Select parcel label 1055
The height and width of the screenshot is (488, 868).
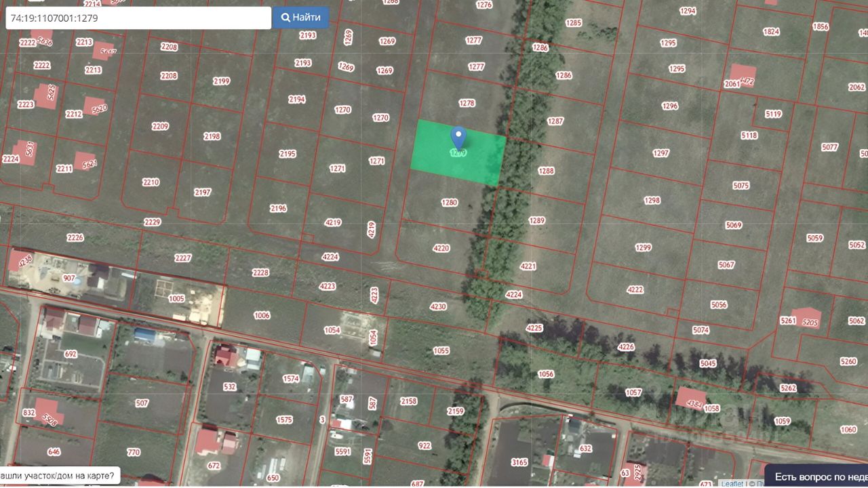coord(441,350)
